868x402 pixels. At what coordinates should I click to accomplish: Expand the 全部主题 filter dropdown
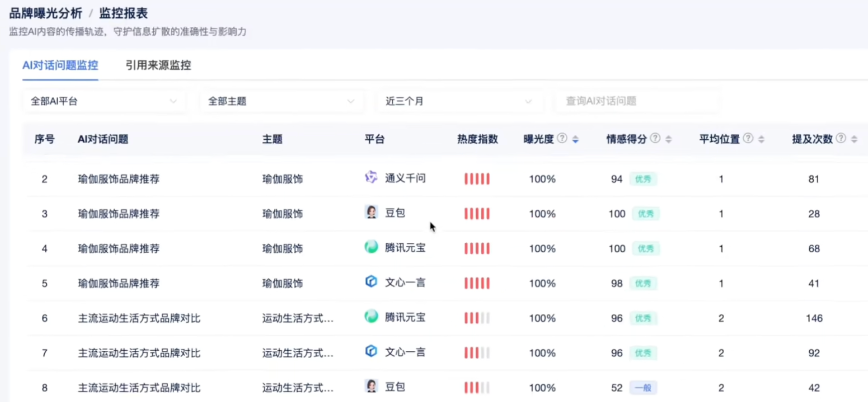[x=281, y=101]
